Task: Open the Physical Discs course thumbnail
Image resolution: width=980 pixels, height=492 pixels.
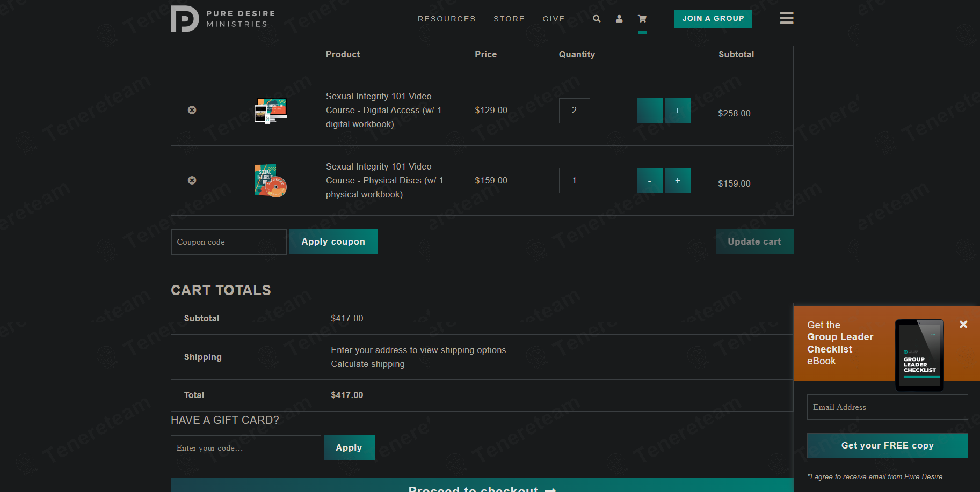Action: click(x=271, y=181)
